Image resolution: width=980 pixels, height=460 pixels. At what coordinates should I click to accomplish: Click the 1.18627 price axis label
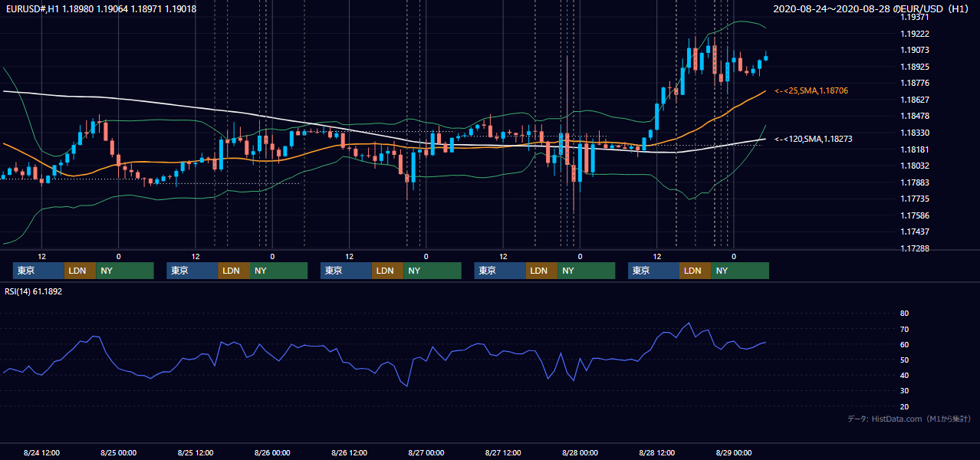pos(916,100)
